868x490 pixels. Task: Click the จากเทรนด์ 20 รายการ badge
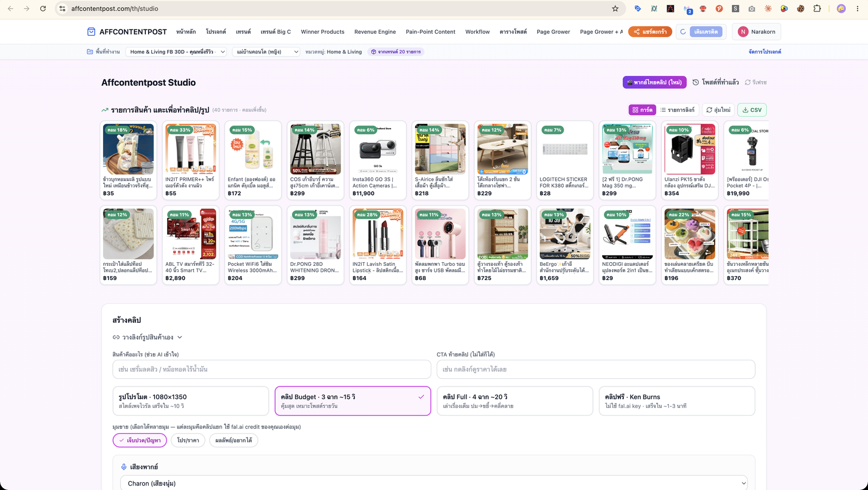(396, 52)
